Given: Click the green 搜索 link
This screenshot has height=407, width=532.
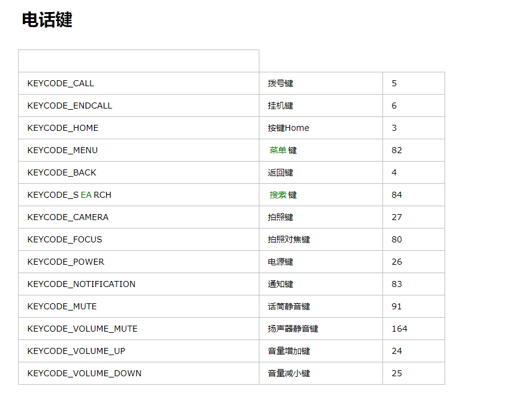Looking at the screenshot, I should pos(278,195).
